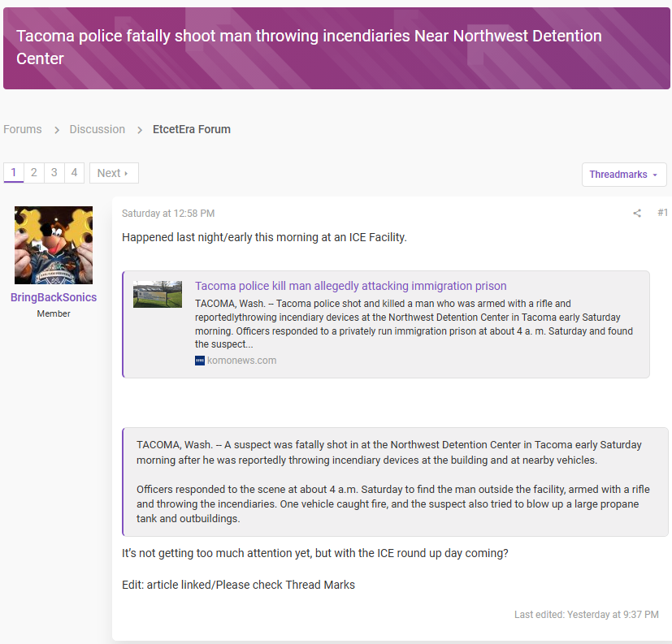Click the Next page button
This screenshot has width=672, height=644.
coord(114,173)
